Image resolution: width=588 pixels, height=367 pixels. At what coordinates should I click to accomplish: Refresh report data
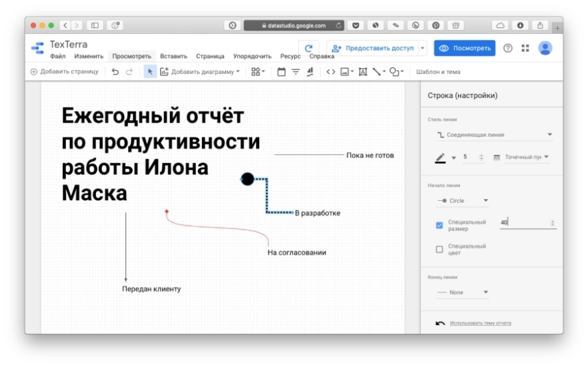(309, 49)
